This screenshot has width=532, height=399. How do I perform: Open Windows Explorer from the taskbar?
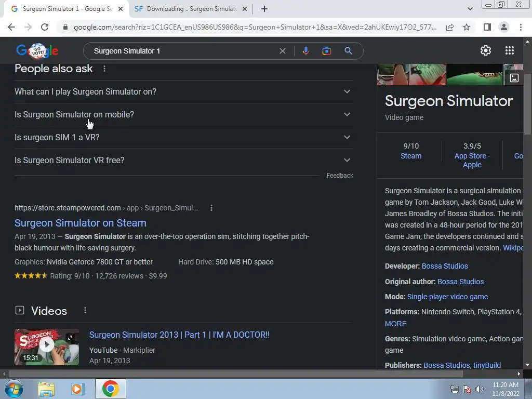[x=46, y=389]
